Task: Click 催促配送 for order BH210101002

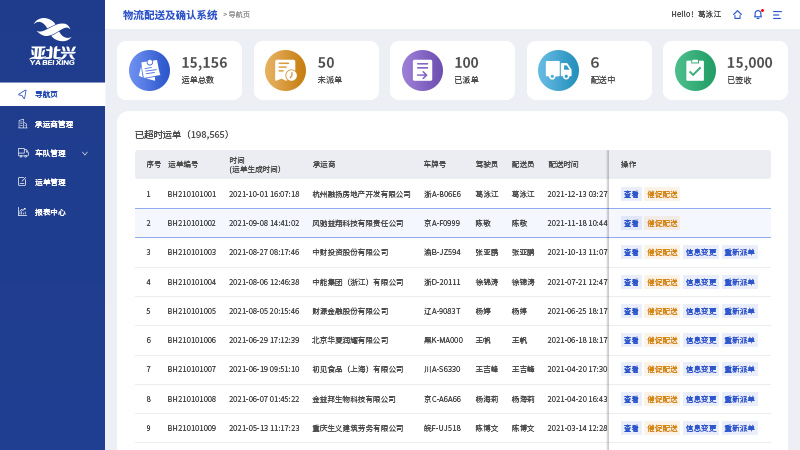Action: click(662, 223)
